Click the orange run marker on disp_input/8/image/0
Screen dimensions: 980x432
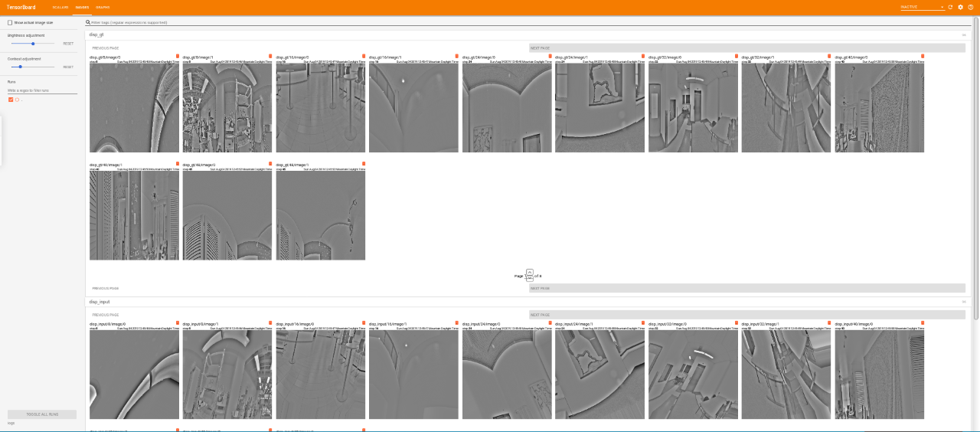point(178,323)
